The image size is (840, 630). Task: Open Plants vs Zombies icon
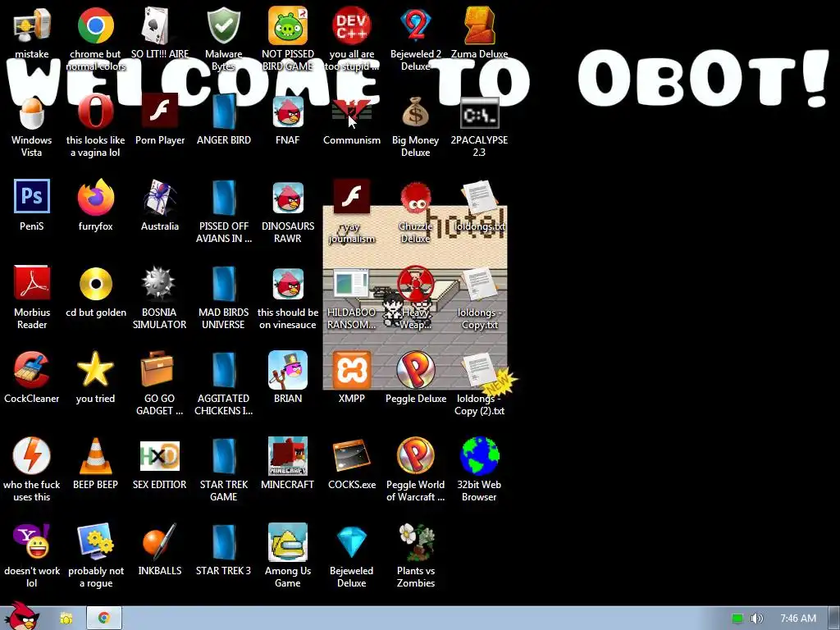(x=416, y=541)
